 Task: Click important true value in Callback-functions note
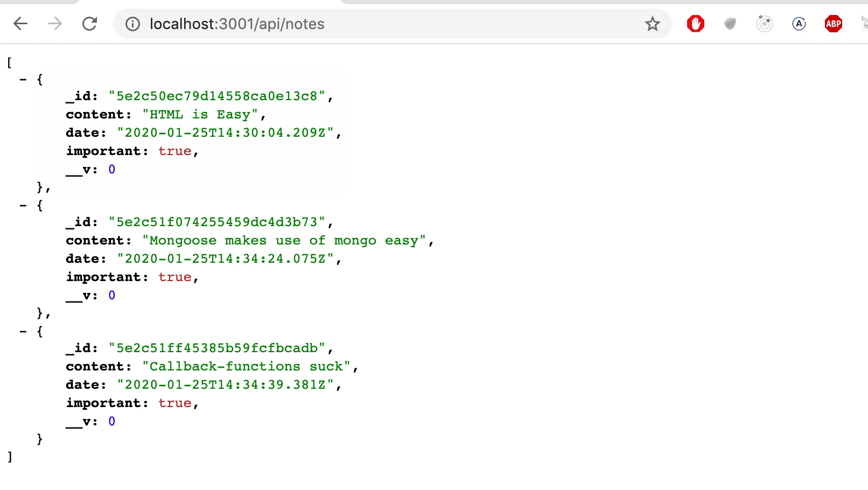(x=175, y=403)
